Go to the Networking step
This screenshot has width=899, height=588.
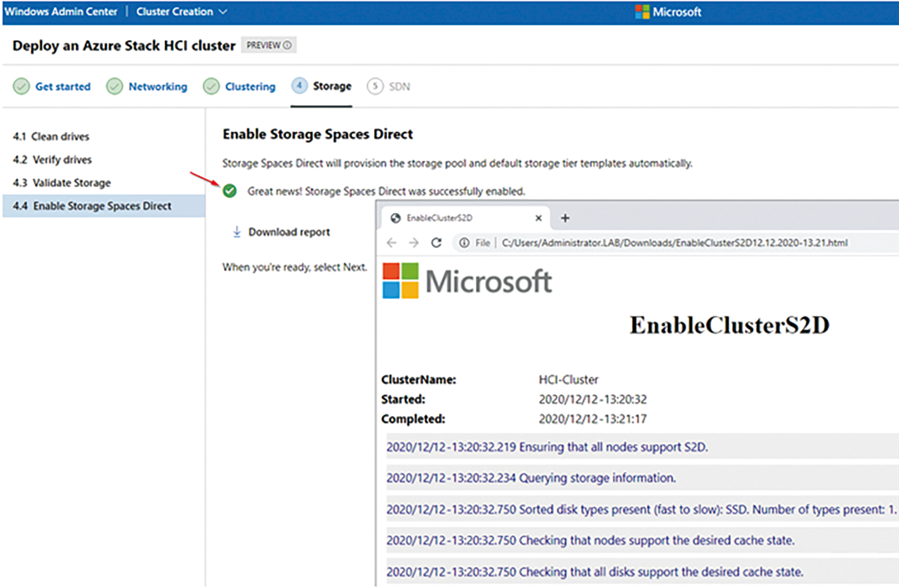click(x=158, y=86)
